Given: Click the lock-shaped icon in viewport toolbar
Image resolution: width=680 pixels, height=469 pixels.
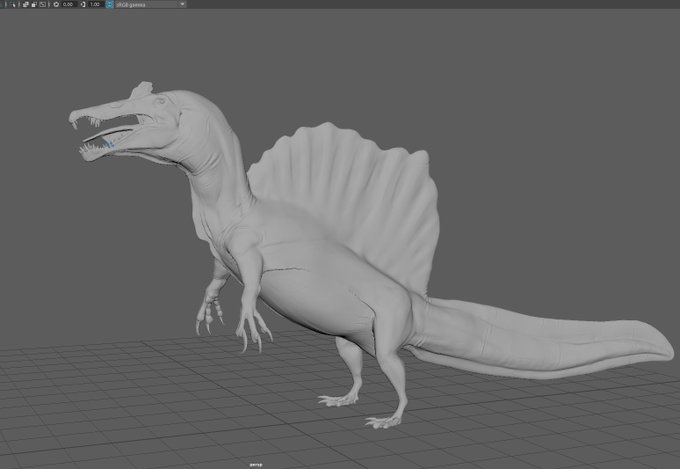Looking at the screenshot, I should (34, 4).
